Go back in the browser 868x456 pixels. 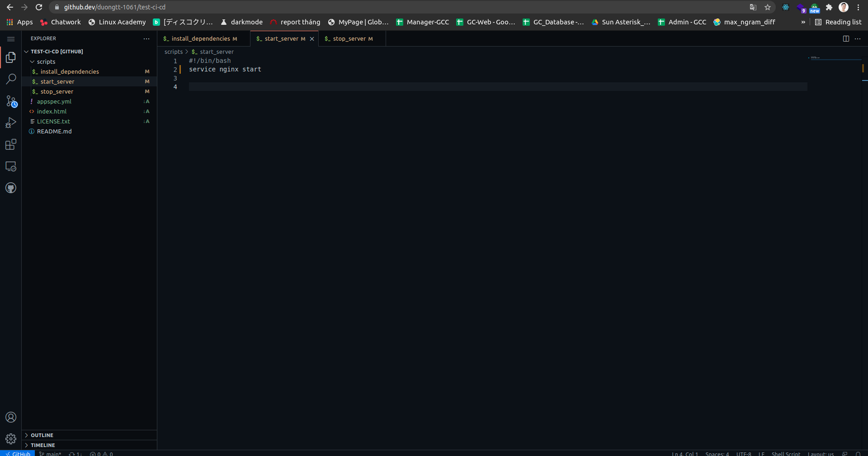(9, 7)
